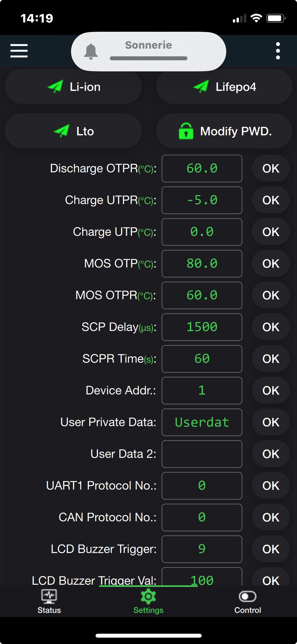This screenshot has height=644, width=297.
Task: Tap the Settings gear icon
Action: [x=148, y=596]
